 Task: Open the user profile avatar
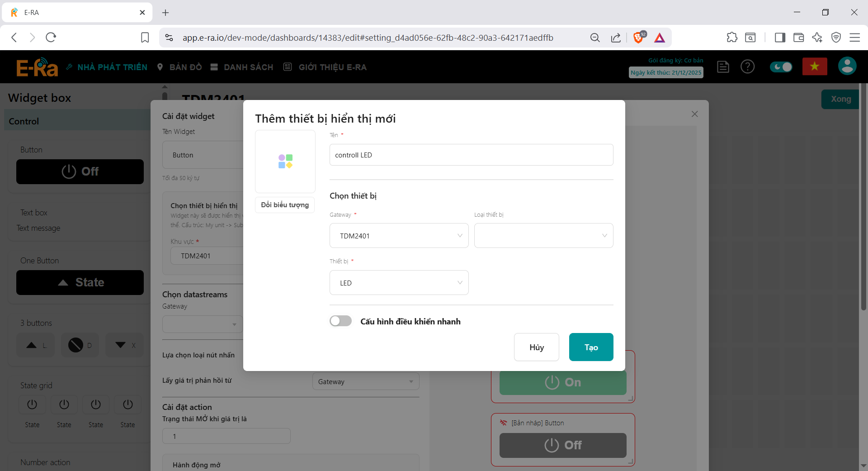pos(847,66)
